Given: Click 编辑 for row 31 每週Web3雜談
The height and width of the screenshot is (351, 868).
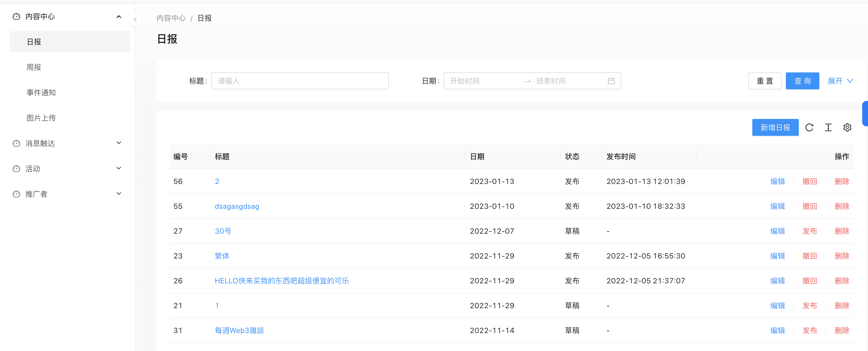Looking at the screenshot, I should click(x=777, y=330).
